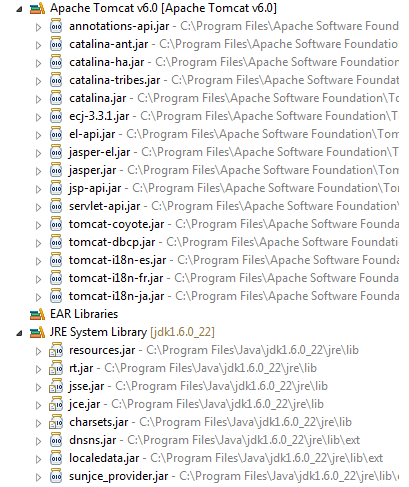Expand the servlet-api.jar node
409x487 pixels.
coord(39,207)
